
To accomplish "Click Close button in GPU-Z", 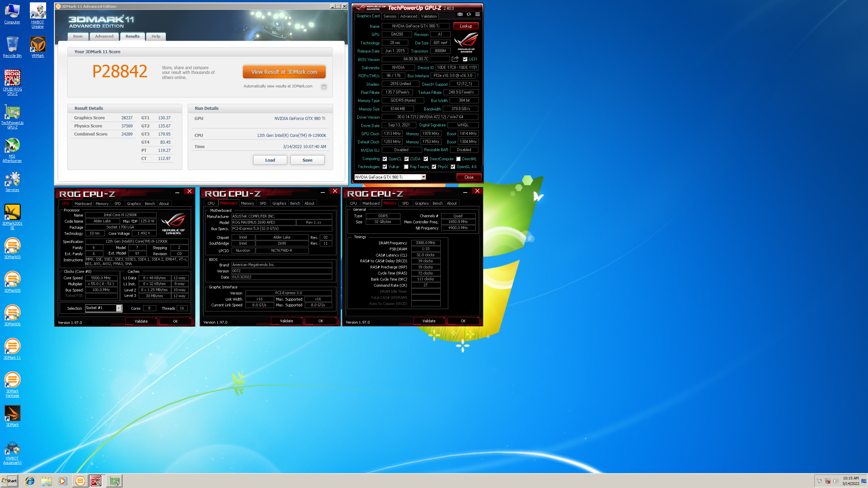I will coord(469,177).
